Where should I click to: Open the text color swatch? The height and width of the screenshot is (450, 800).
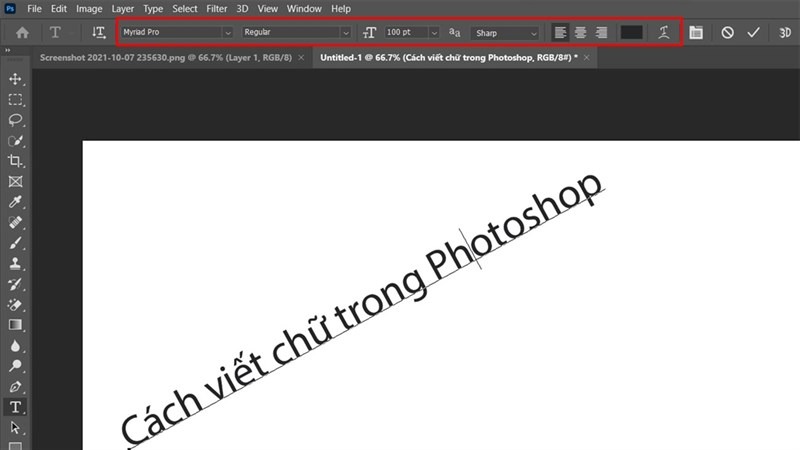click(631, 33)
